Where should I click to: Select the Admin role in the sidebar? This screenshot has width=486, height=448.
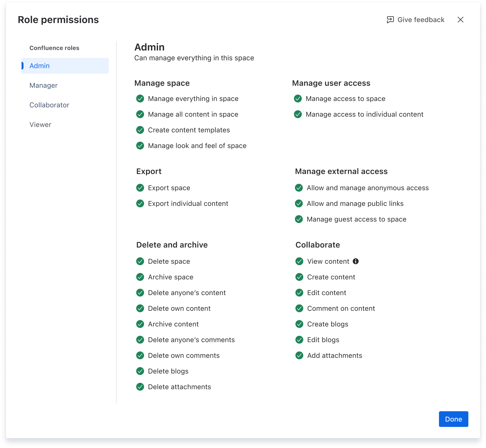click(39, 66)
